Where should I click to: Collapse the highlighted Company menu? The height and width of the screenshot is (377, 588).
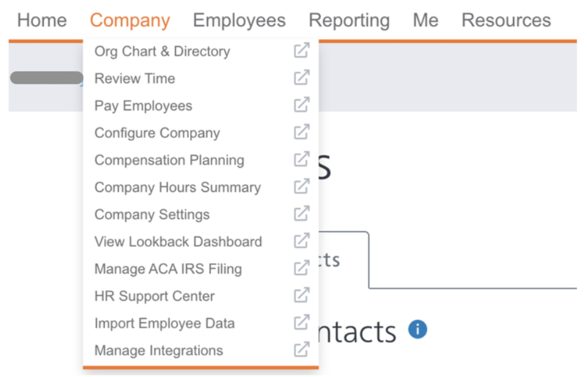point(130,20)
